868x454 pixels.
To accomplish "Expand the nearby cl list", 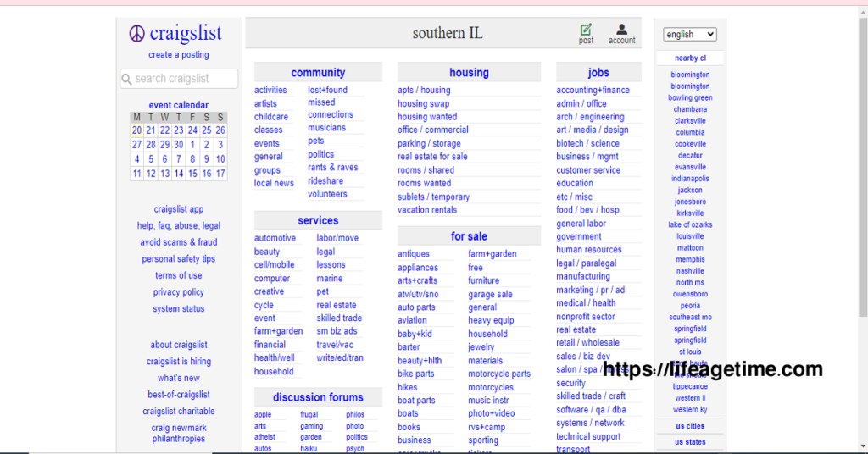I will tap(690, 58).
